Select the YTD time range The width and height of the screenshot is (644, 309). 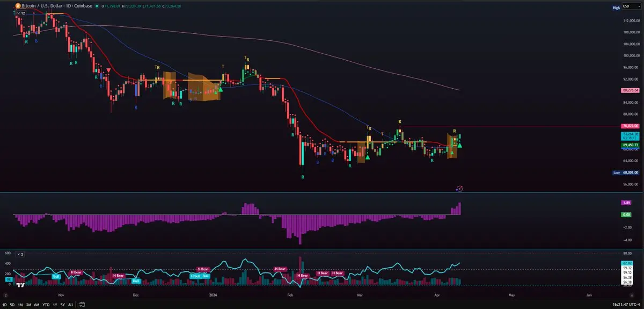(x=46, y=305)
